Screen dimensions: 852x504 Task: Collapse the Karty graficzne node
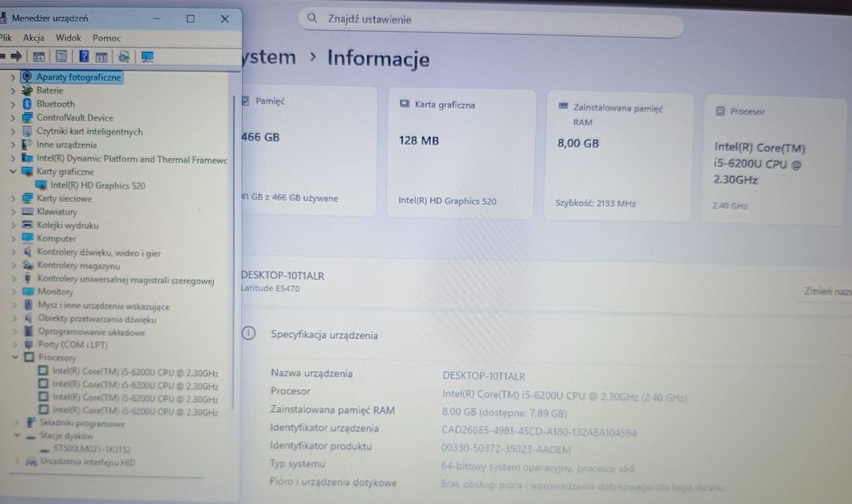(13, 172)
